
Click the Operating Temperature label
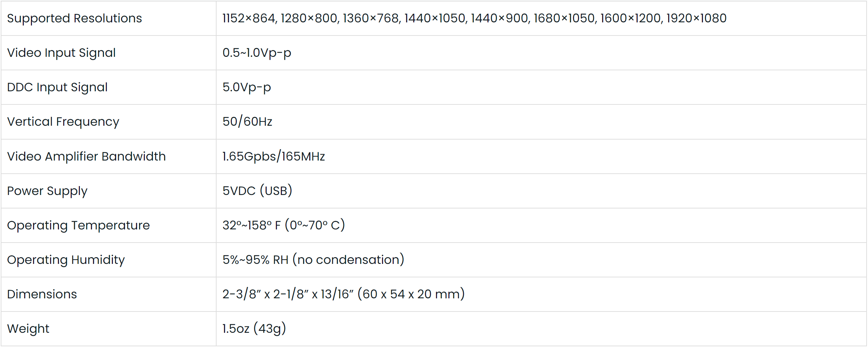[78, 225]
